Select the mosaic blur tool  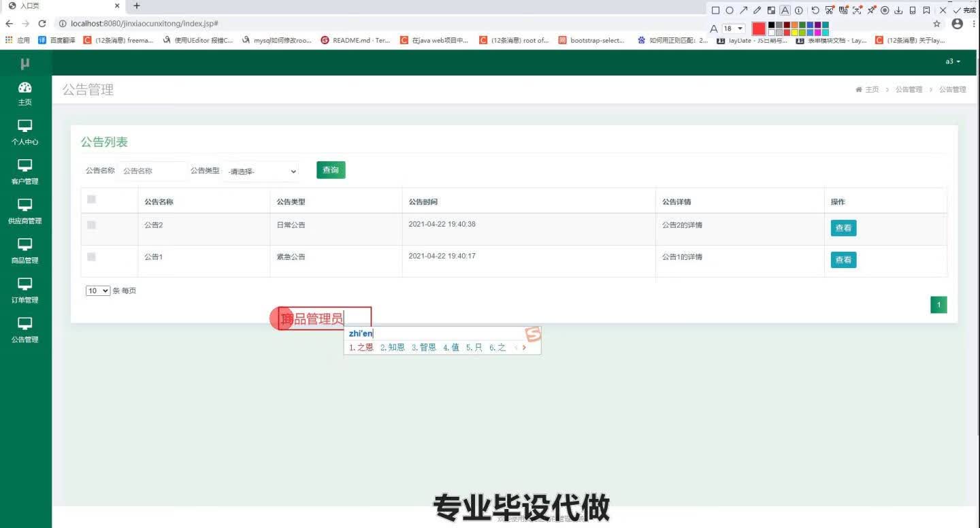(x=771, y=10)
